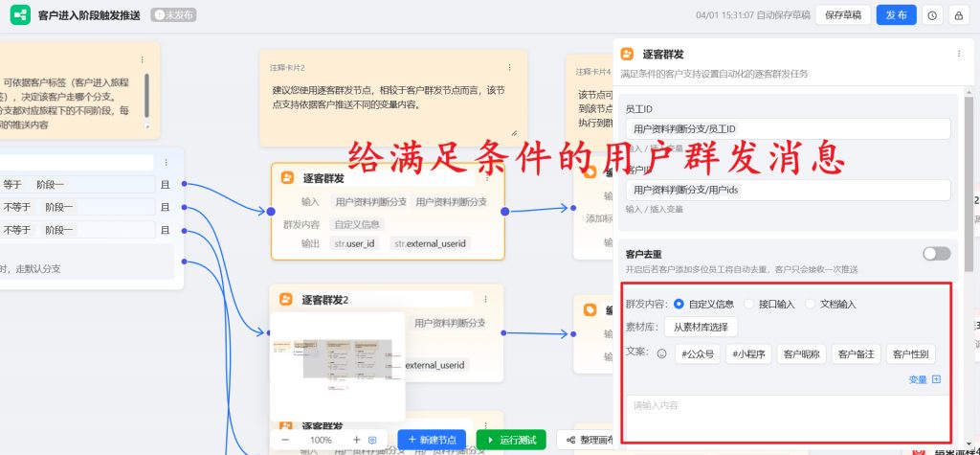Open three-dot menu of 逐客群发 node

point(487,178)
